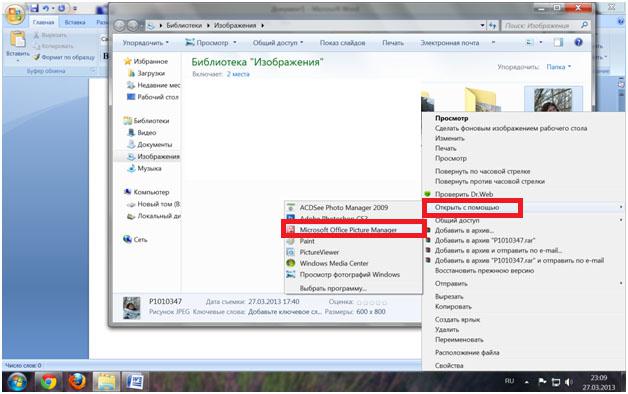Click Расположение файла in context menu

pos(467,353)
